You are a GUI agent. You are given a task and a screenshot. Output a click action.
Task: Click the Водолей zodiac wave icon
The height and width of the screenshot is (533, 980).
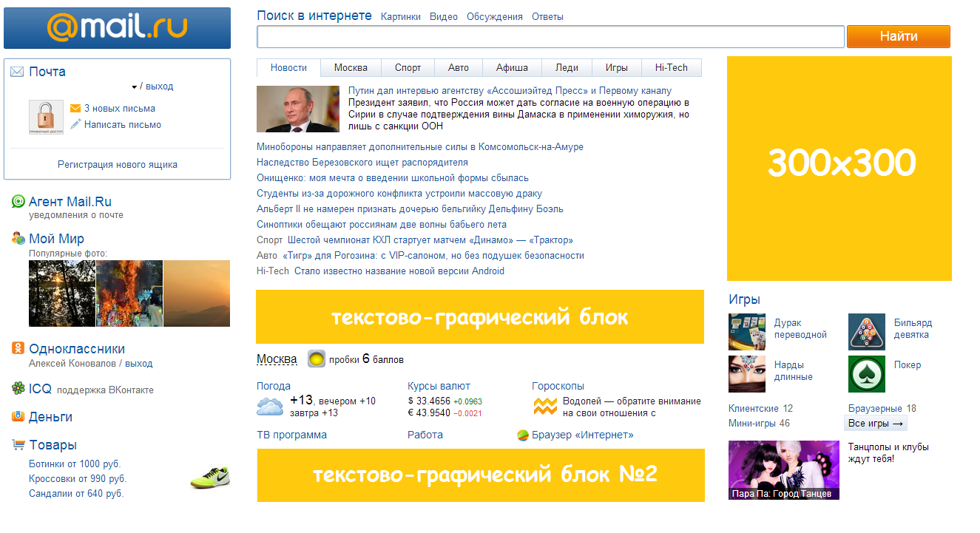tap(545, 406)
